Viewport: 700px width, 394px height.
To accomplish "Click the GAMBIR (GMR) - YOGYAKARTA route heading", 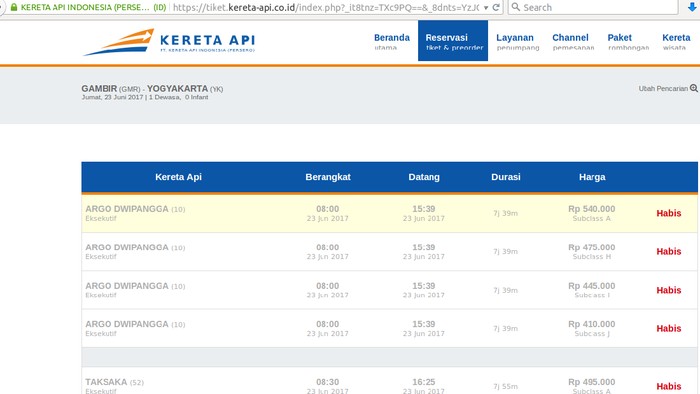I will [152, 89].
